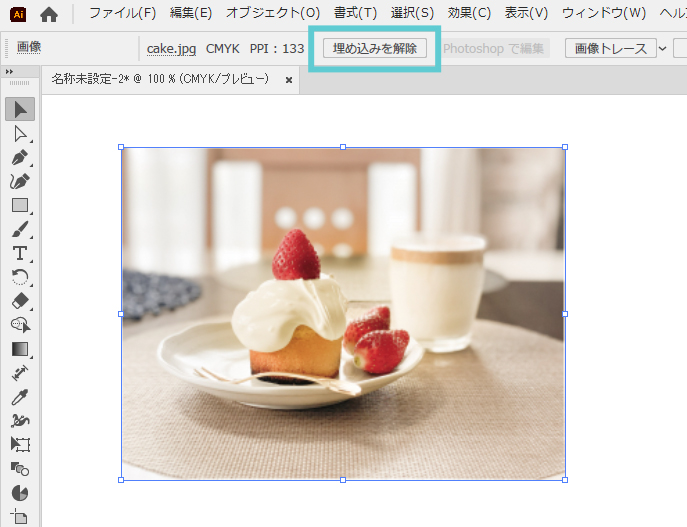Select the Eyedropper tool
This screenshot has width=687, height=527.
[20, 397]
